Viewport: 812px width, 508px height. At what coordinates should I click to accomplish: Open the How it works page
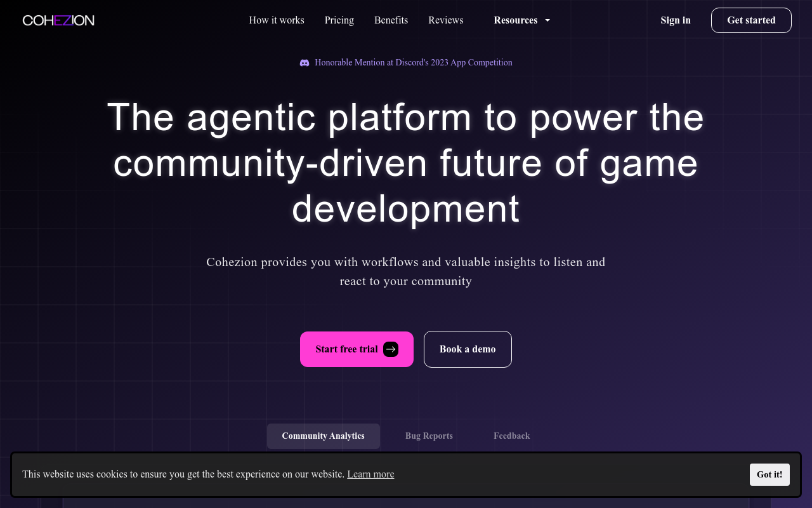click(277, 20)
